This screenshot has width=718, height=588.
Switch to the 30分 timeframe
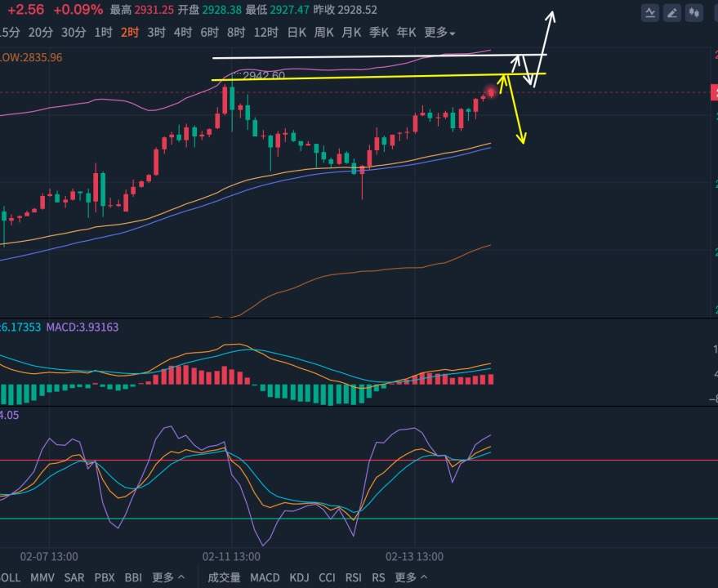click(x=74, y=33)
